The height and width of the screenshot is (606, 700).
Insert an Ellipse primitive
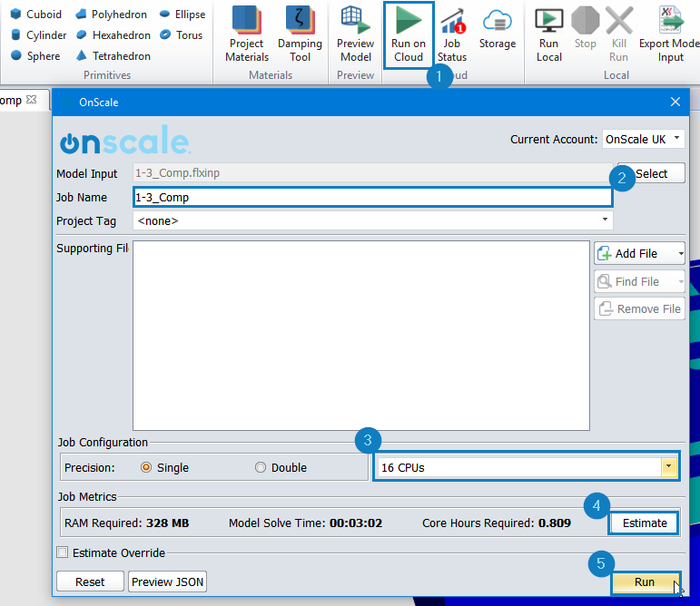click(x=182, y=15)
